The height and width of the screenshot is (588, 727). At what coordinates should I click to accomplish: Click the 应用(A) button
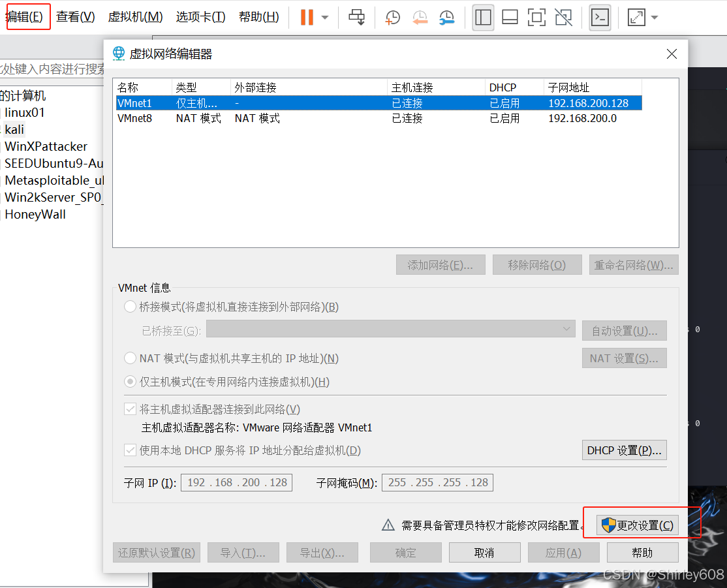click(x=564, y=552)
